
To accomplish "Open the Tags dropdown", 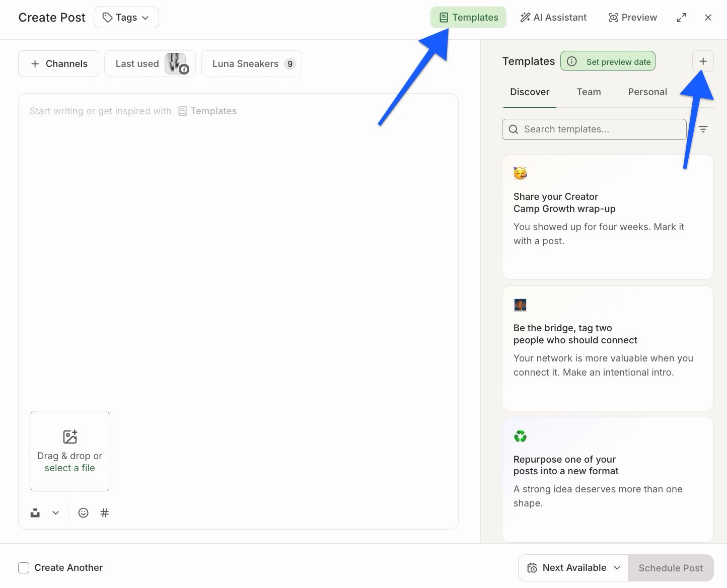I will 126,18.
